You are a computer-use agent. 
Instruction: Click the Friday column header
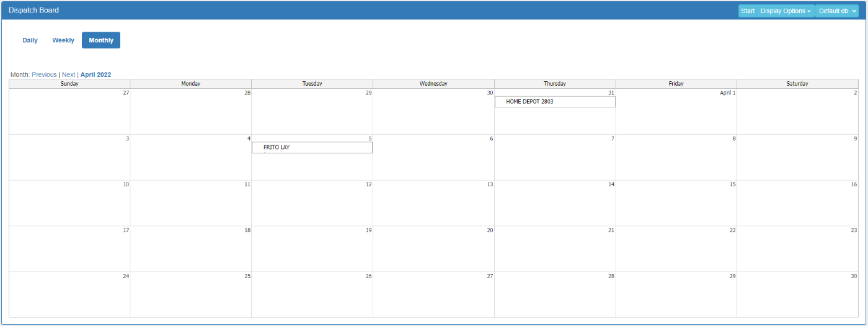click(676, 84)
